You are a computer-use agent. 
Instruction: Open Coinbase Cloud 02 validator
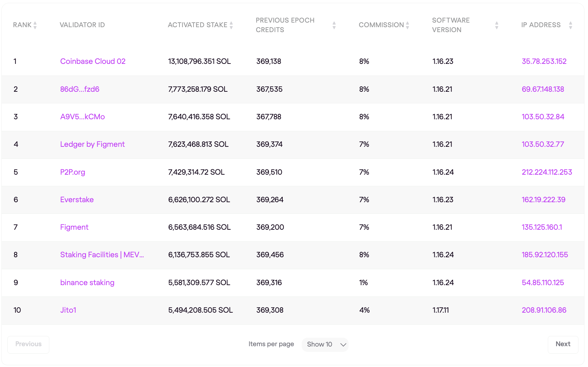click(x=93, y=61)
